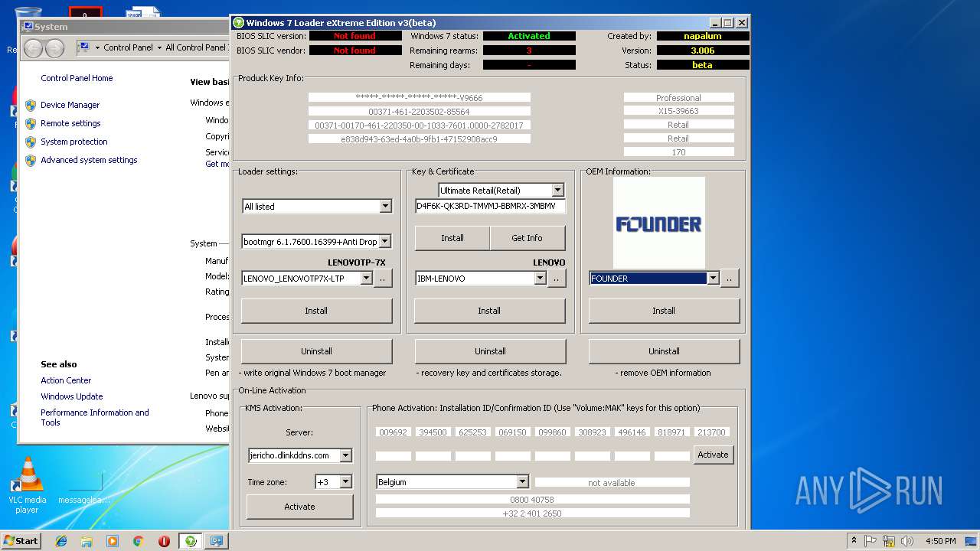Open the red Opera icon in taskbar
The image size is (980, 551).
pyautogui.click(x=164, y=541)
